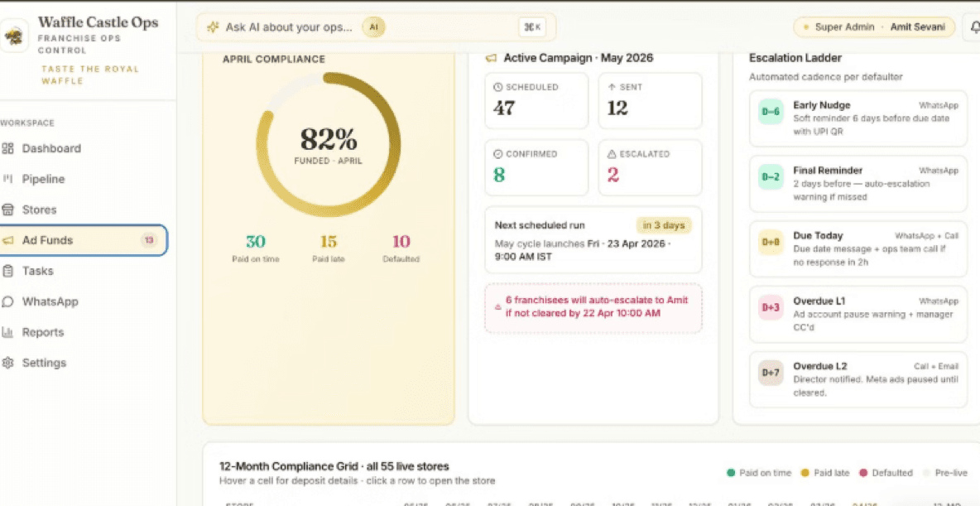Click the clock icon on Scheduled card
The width and height of the screenshot is (980, 506).
click(497, 88)
